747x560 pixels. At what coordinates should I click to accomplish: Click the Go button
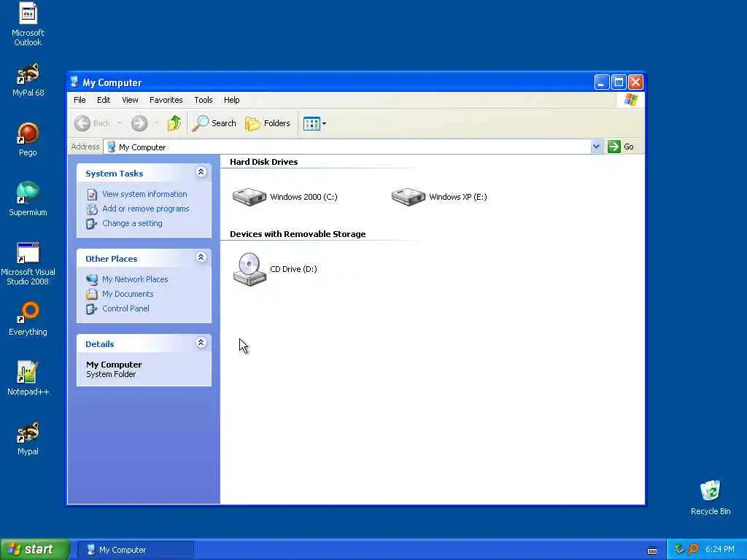click(622, 147)
